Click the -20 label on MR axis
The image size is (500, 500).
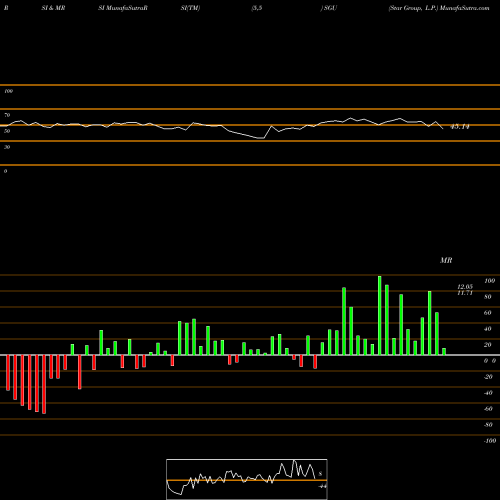[488, 377]
